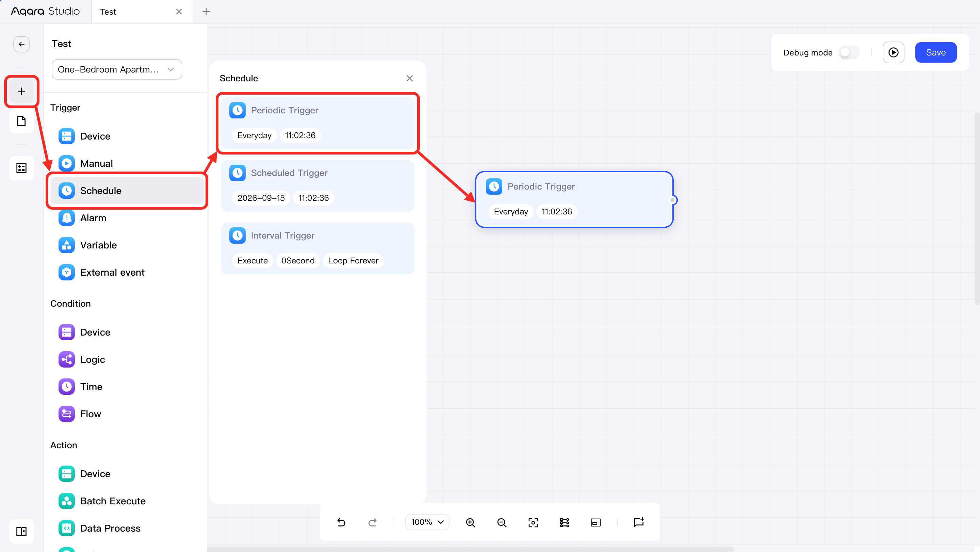Click the Periodic Trigger node output port
980x552 pixels.
point(672,200)
